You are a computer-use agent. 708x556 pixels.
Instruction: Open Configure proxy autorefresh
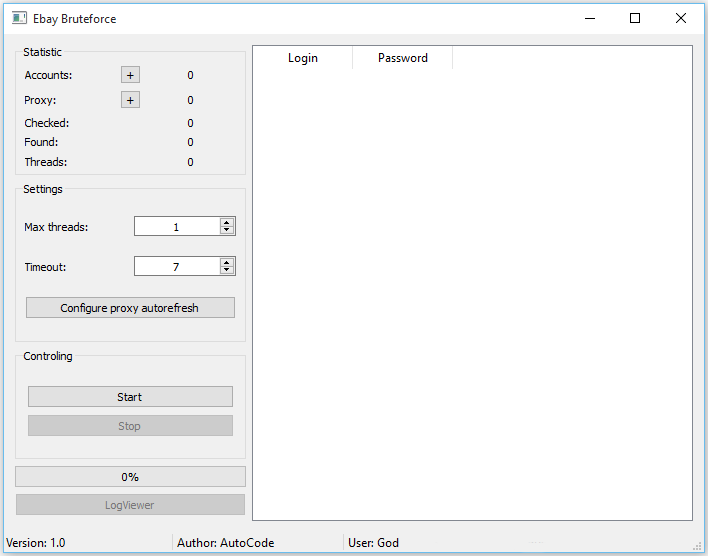pyautogui.click(x=130, y=308)
